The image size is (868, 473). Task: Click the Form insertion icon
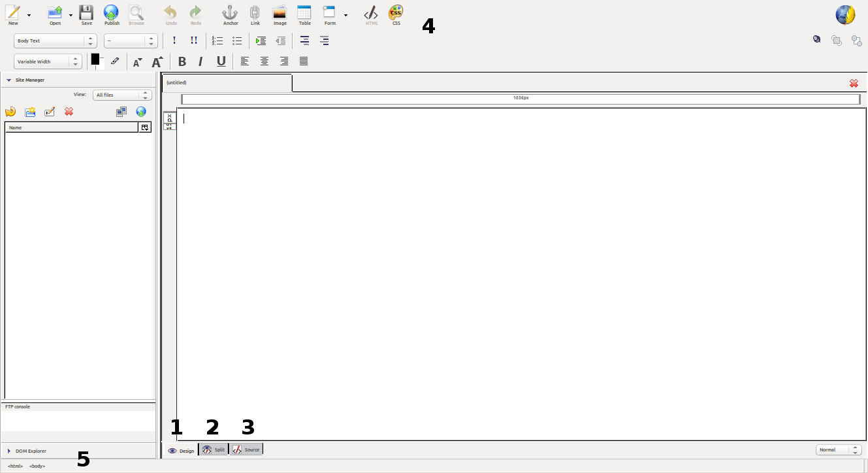coord(329,14)
